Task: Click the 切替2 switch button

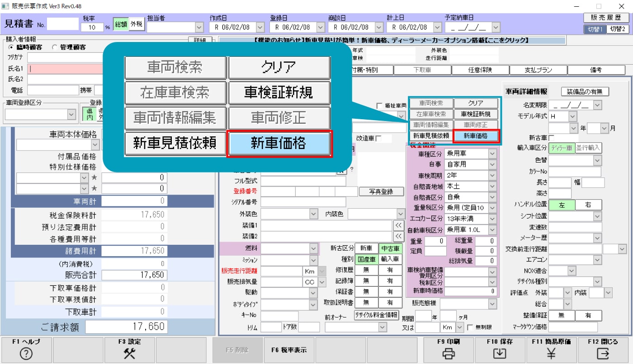Action: point(617,29)
